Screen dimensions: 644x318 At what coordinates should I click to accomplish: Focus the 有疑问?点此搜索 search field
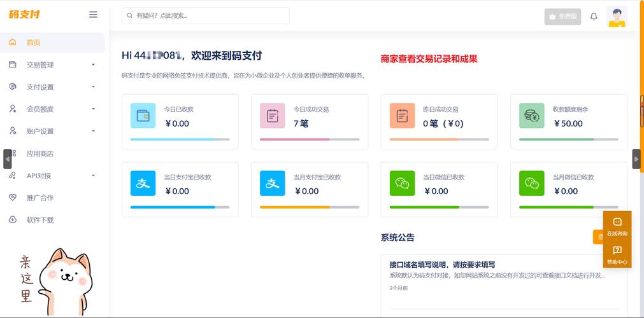coord(205,16)
